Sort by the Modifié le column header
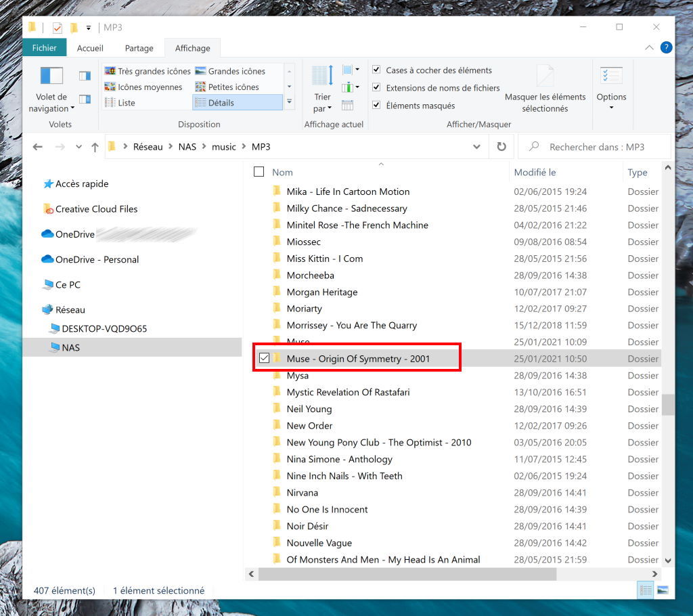 pos(535,173)
